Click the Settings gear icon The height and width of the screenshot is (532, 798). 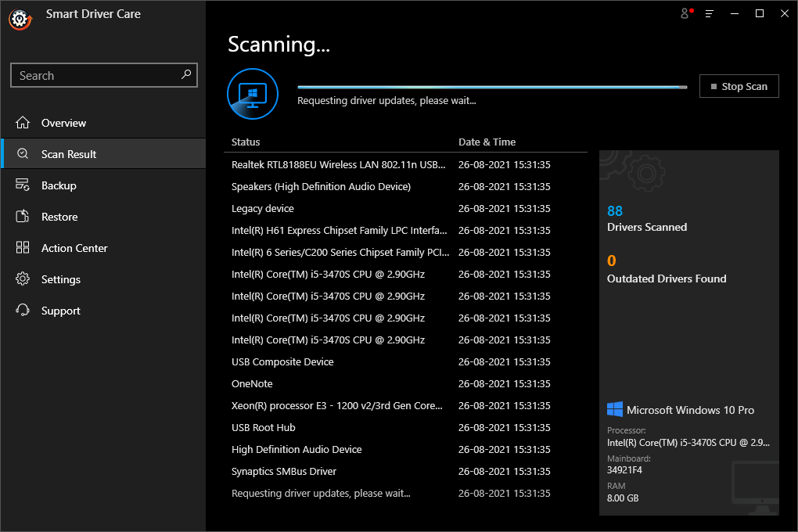pyautogui.click(x=23, y=279)
